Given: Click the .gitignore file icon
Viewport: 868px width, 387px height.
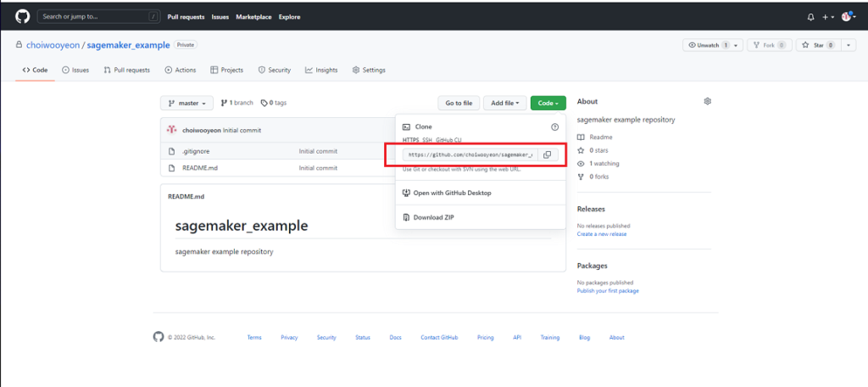Looking at the screenshot, I should click(171, 151).
